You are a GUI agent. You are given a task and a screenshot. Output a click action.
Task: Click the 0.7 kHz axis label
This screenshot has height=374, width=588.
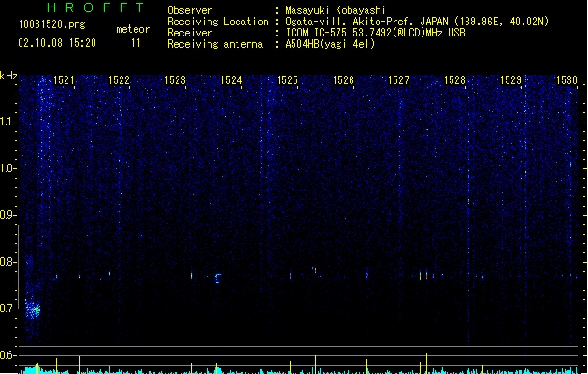point(7,309)
